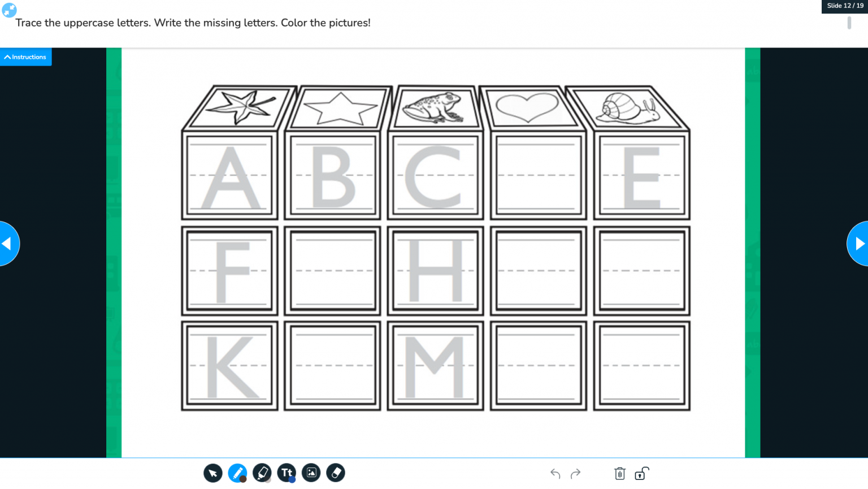The width and height of the screenshot is (868, 489).
Task: Toggle the lock icon
Action: [641, 473]
